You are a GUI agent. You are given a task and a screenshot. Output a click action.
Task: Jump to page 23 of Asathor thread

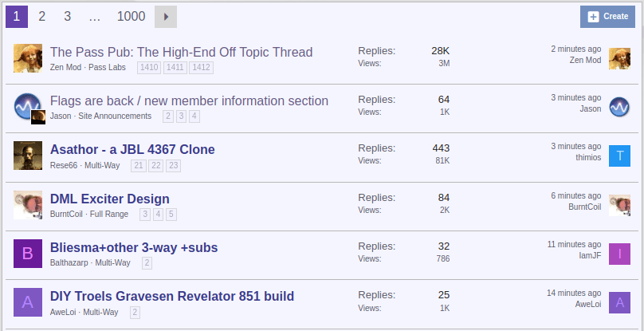[x=173, y=166]
